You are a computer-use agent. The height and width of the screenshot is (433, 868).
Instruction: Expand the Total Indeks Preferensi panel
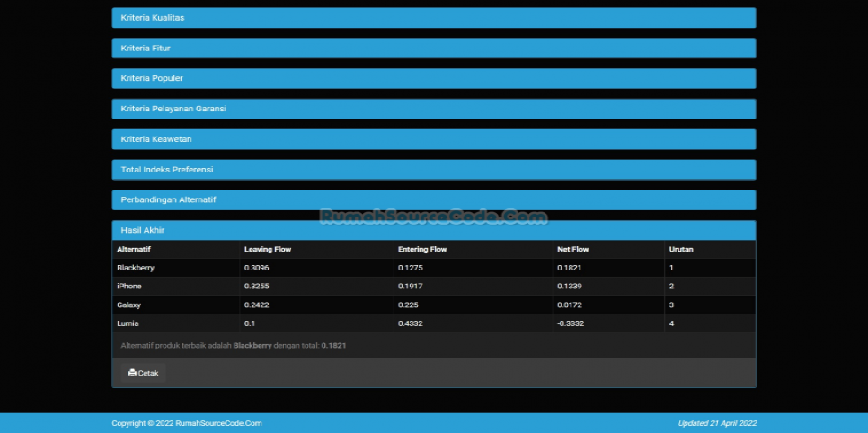click(x=166, y=170)
